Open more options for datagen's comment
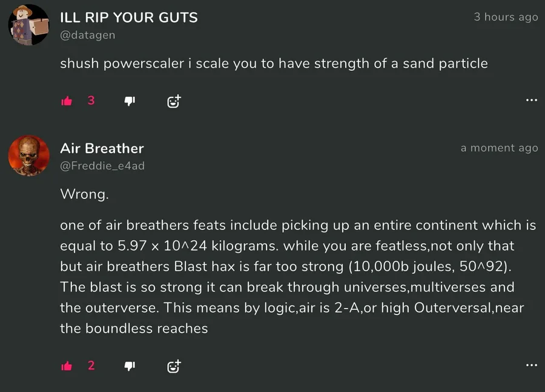This screenshot has height=392, width=545. [532, 100]
